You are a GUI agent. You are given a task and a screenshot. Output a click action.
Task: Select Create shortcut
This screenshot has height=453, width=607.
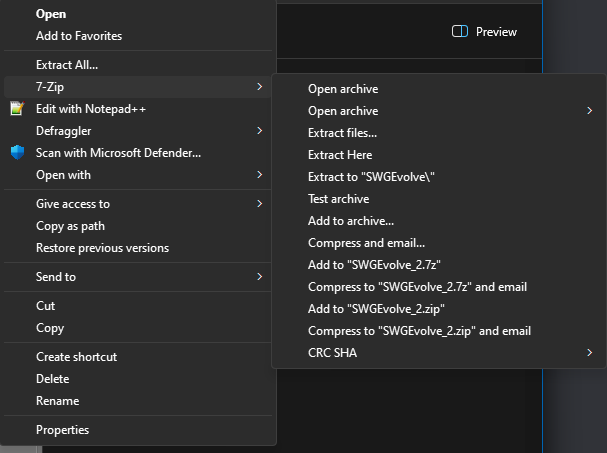138,357
